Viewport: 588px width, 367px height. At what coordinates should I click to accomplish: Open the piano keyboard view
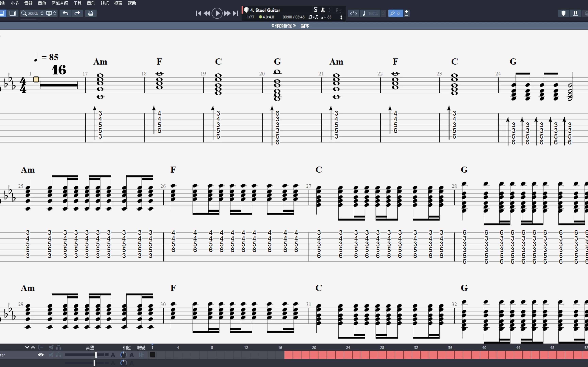click(575, 13)
